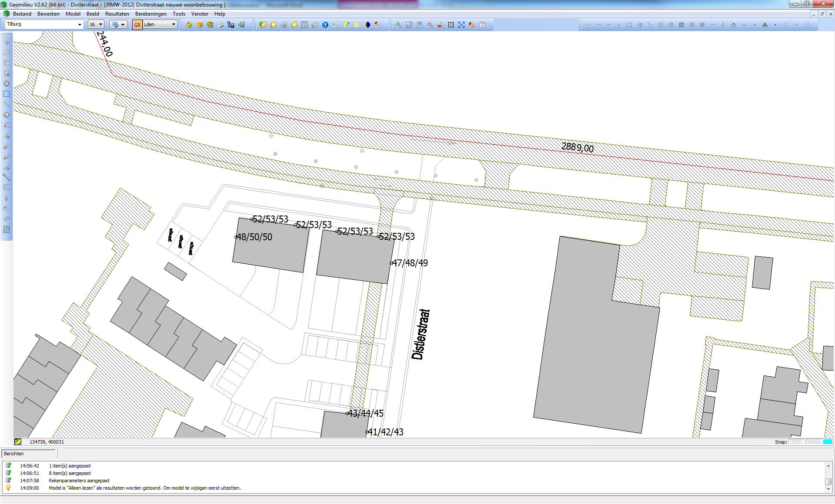Click the connected nodes polyline icon in sidebar
The width and height of the screenshot is (835, 504).
pos(7,177)
